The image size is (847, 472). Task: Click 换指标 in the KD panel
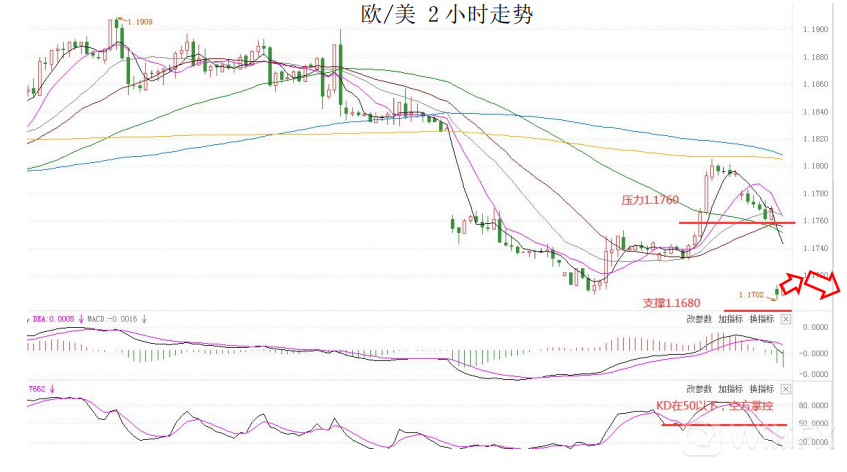762,389
